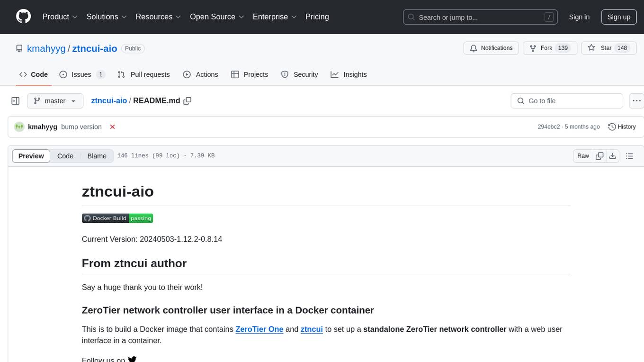Open the bump version commit message
Viewport: 644px width, 362px height.
(81, 127)
